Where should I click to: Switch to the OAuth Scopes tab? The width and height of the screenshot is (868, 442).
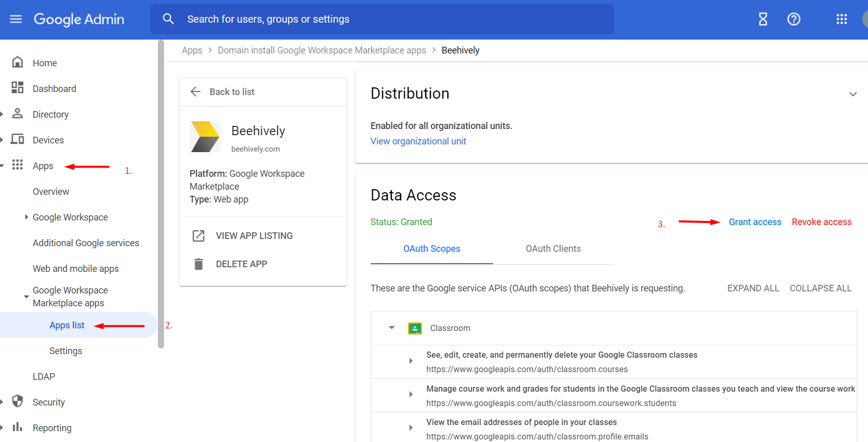tap(432, 249)
